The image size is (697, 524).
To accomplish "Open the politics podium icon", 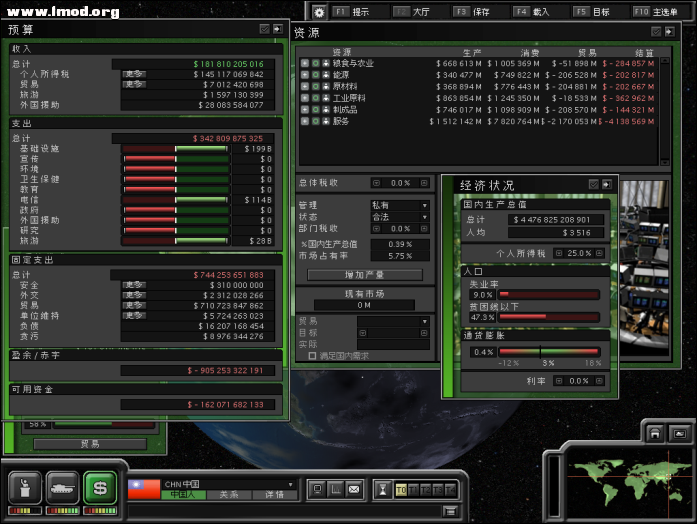I will click(x=25, y=487).
